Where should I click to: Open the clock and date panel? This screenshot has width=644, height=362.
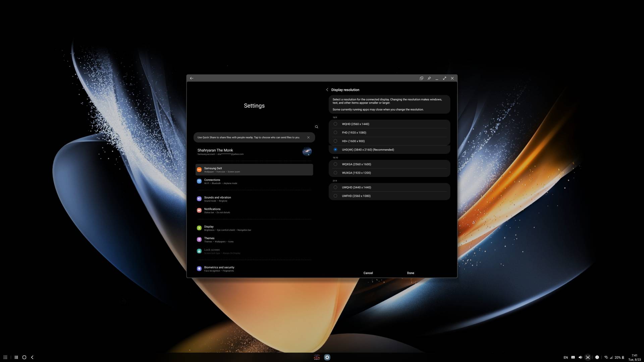pyautogui.click(x=634, y=357)
